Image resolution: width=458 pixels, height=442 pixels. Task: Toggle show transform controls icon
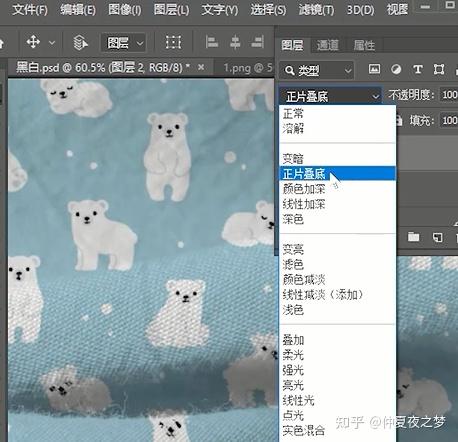coord(173,42)
